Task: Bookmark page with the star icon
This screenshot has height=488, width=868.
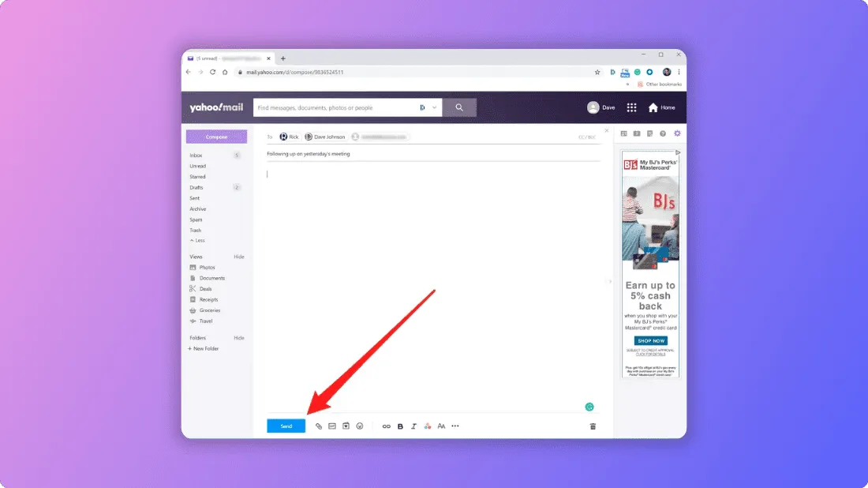Action: (x=597, y=72)
